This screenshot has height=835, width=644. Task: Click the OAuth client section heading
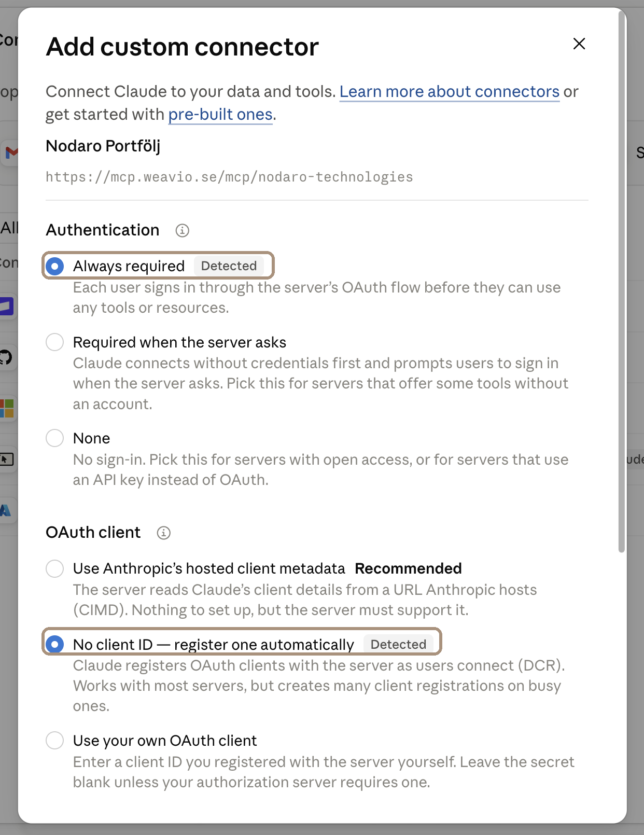point(93,533)
